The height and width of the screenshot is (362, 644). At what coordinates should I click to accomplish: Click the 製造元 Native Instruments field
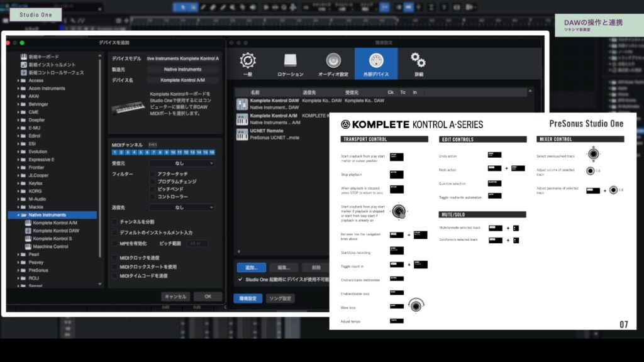183,69
